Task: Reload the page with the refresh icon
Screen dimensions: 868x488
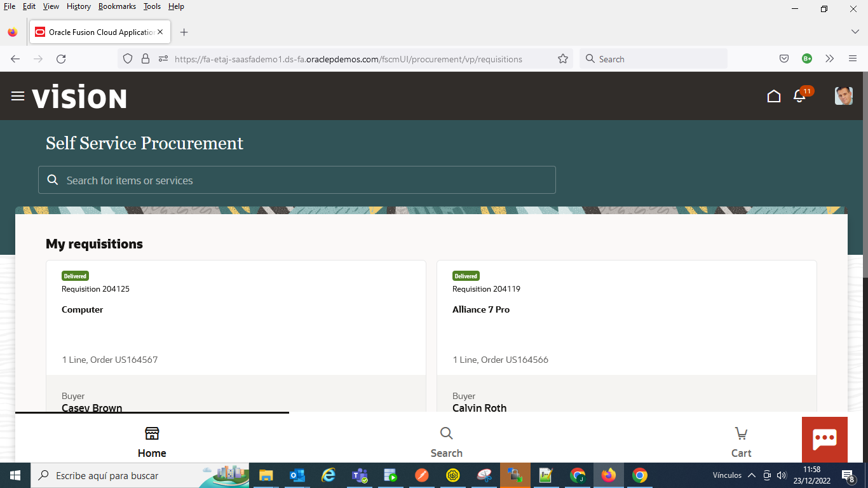Action: [x=61, y=59]
